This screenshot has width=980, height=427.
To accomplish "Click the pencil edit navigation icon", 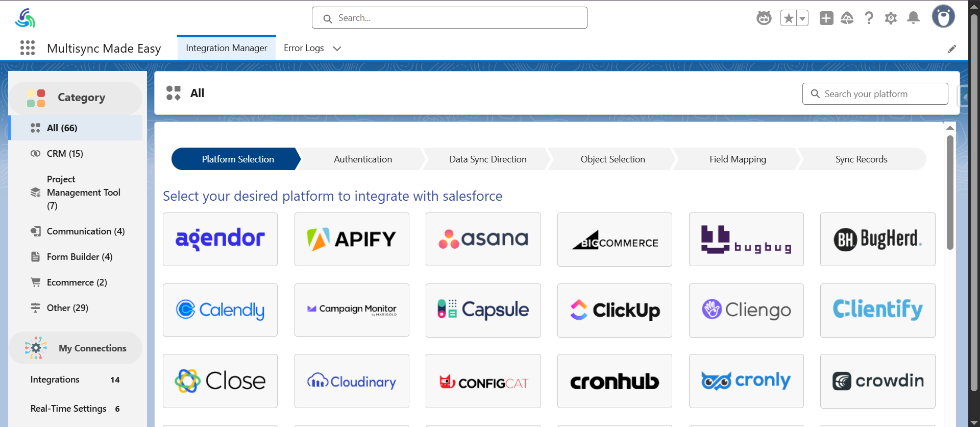I will point(952,49).
